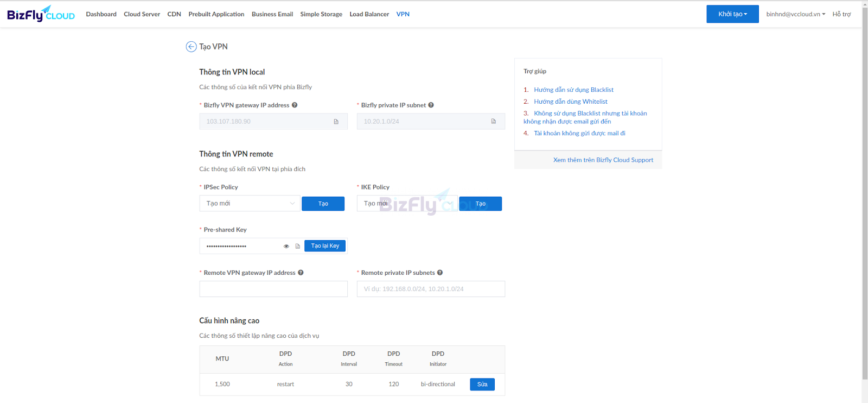Click the DPD Interval value 30

pos(349,385)
